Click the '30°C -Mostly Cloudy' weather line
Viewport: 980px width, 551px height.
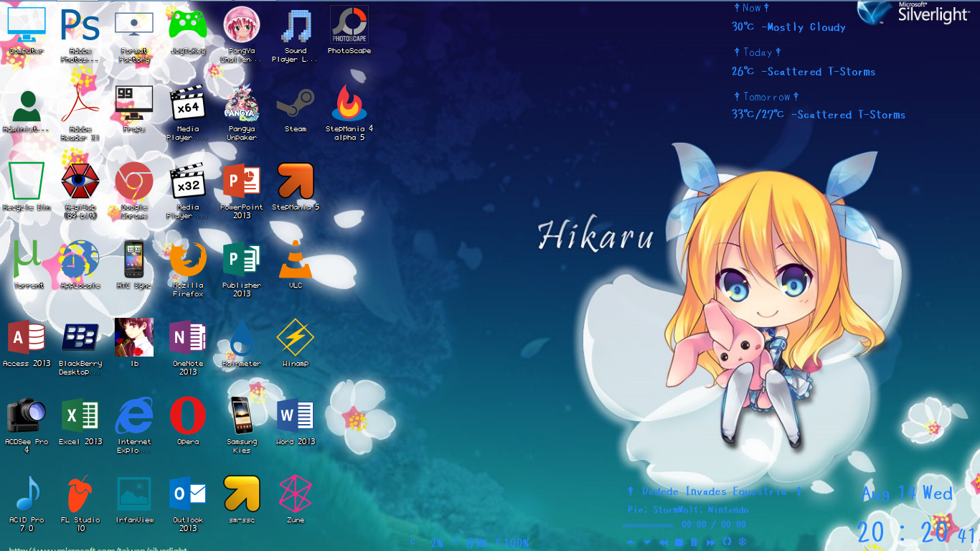pos(788,27)
